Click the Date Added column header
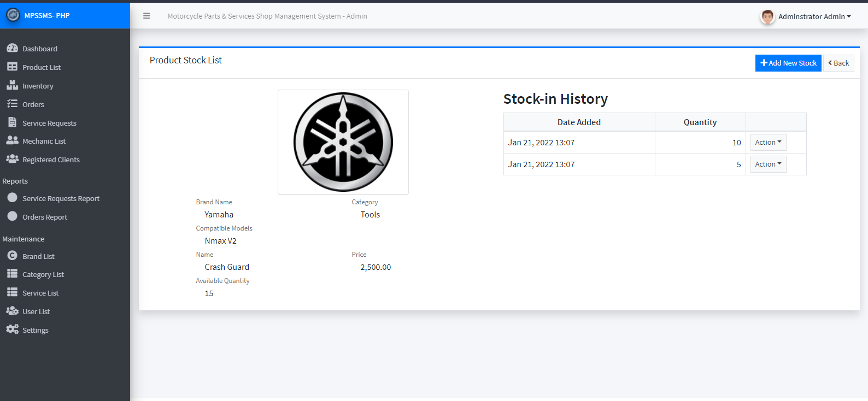The height and width of the screenshot is (401, 868). pyautogui.click(x=579, y=122)
